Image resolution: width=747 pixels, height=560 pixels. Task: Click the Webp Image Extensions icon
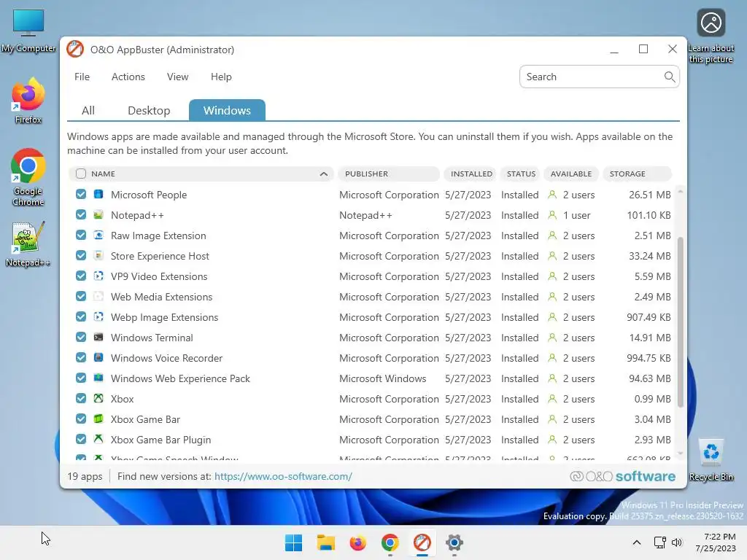click(x=98, y=317)
